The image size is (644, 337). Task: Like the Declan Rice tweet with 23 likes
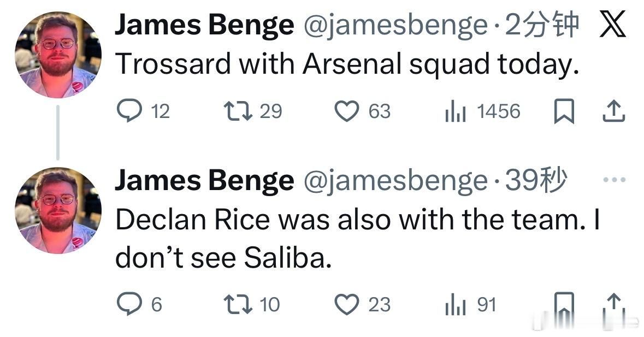point(346,304)
